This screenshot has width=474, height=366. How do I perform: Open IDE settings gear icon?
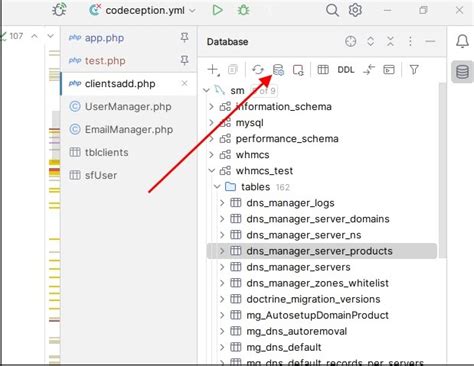coord(355,10)
